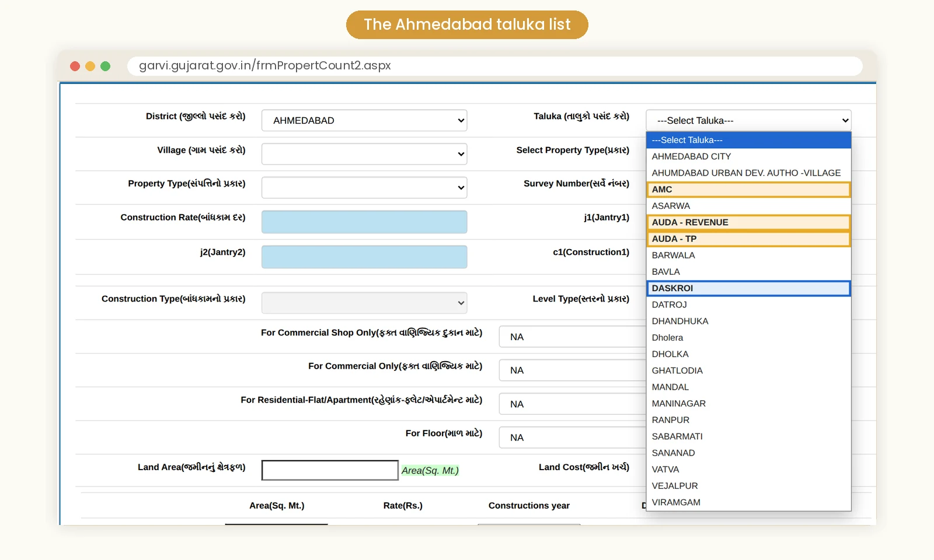The image size is (934, 560).
Task: Select BAVLA in taluka list
Action: click(748, 272)
